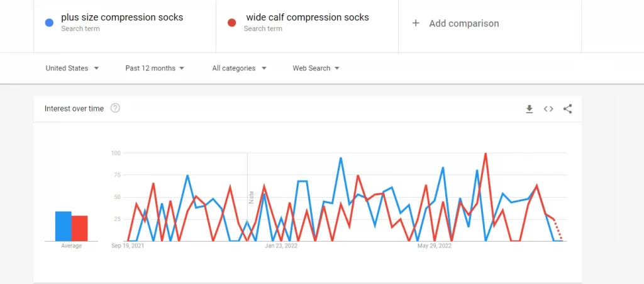Edit the plus size compression socks term
The image size is (644, 284).
tap(122, 17)
